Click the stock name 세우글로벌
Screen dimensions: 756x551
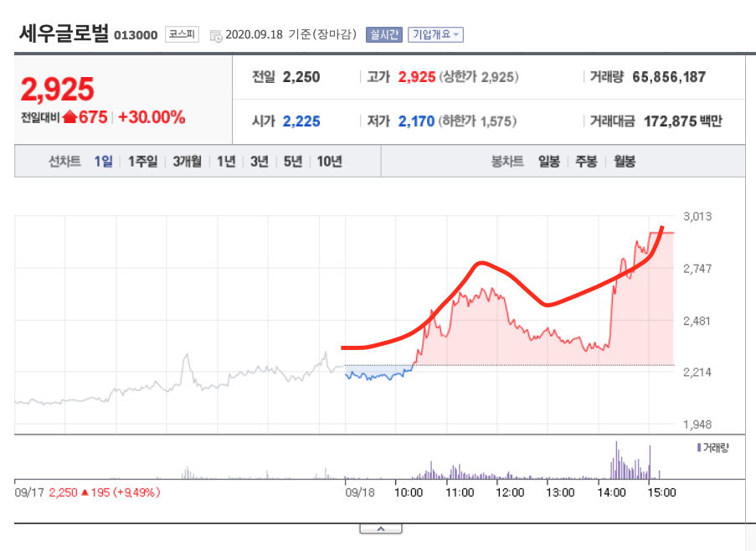tap(64, 33)
